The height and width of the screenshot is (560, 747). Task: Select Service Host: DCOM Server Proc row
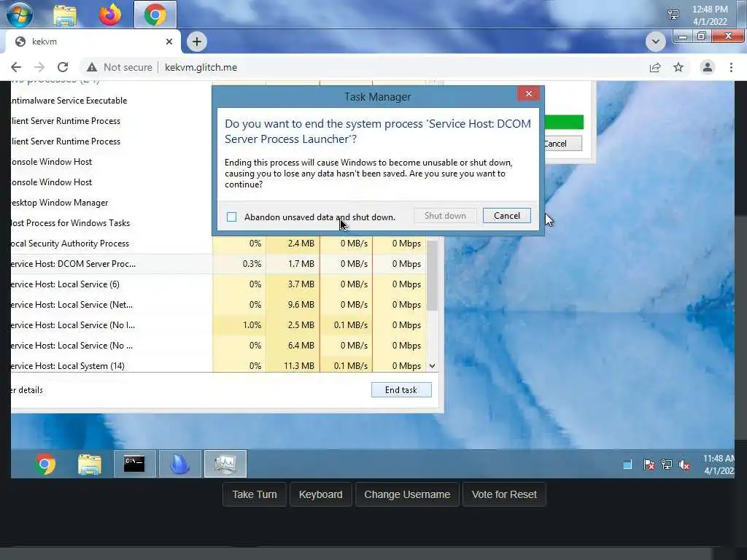[217, 264]
